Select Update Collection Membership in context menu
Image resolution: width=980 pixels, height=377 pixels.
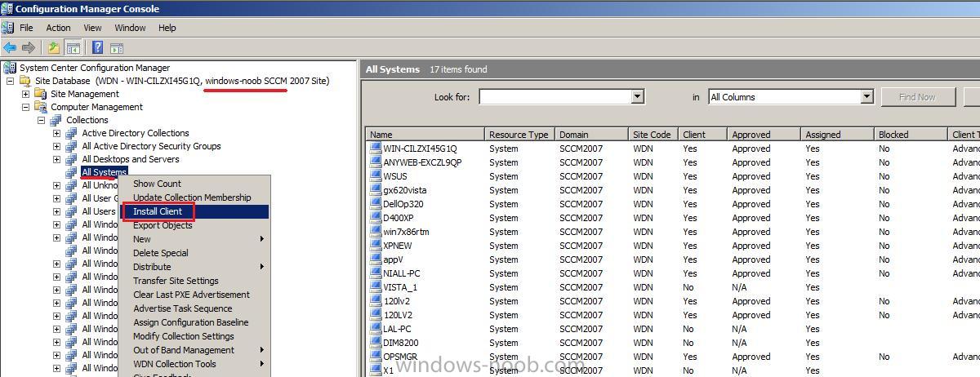point(195,197)
